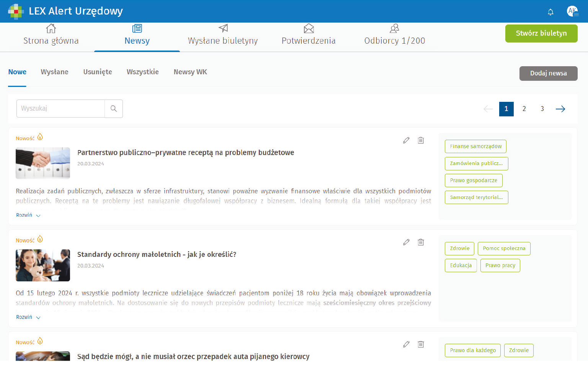Click the Finanse samorządów tag
The image size is (588, 392).
475,147
